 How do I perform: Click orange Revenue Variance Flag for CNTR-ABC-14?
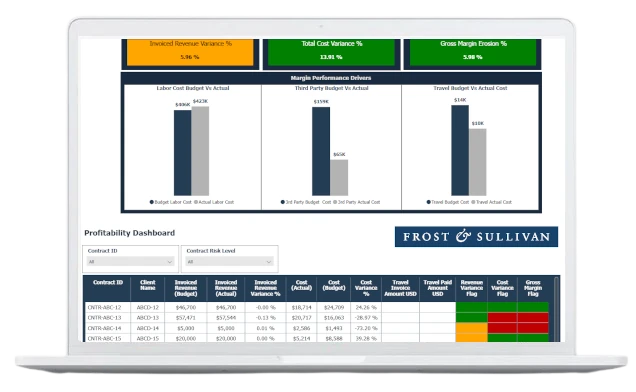tap(472, 328)
